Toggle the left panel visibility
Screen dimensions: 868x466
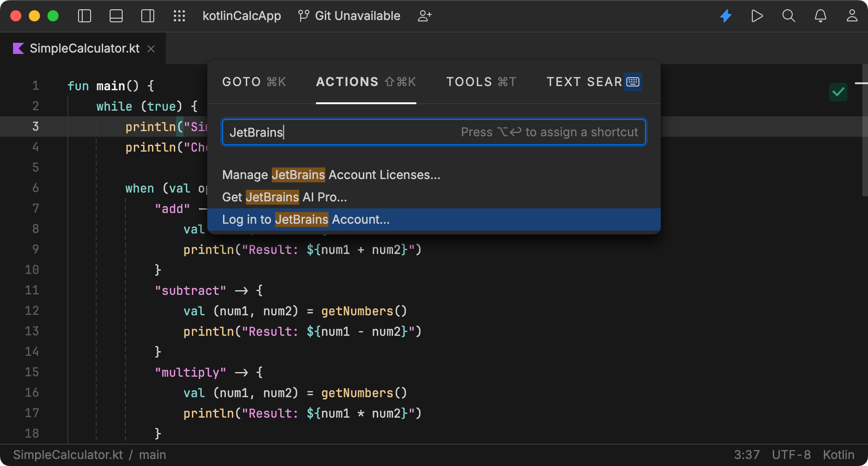click(84, 15)
